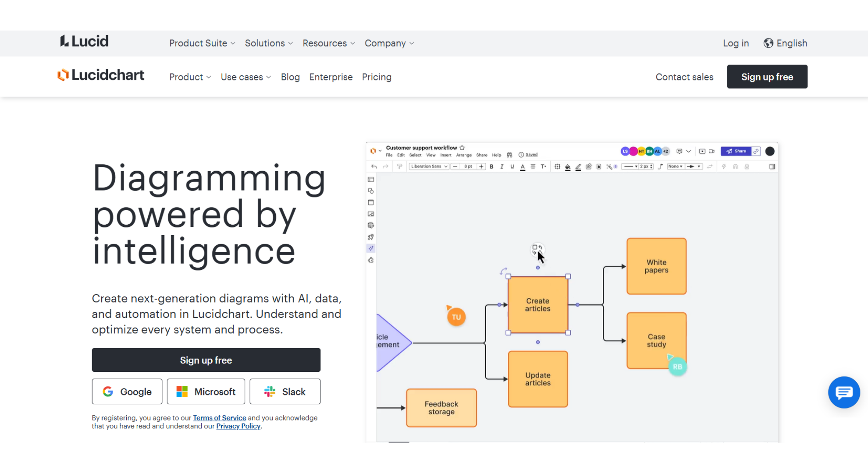Open the Arrange menu in the editor

pyautogui.click(x=464, y=155)
